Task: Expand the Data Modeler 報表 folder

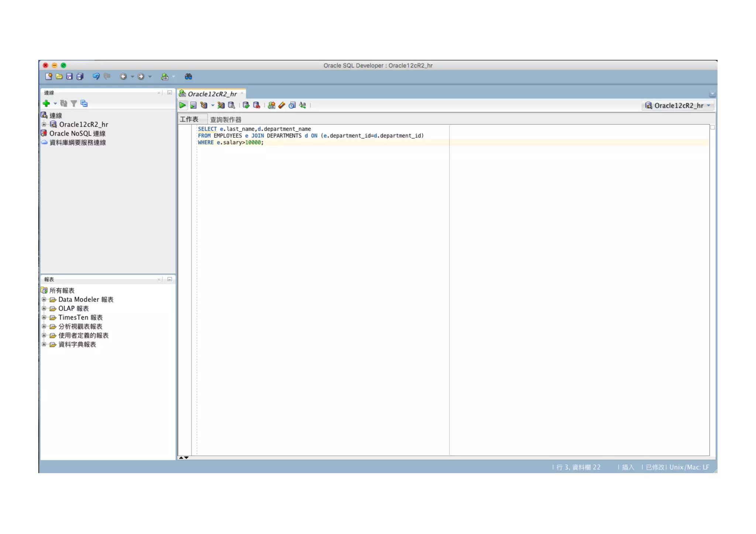Action: pos(44,299)
